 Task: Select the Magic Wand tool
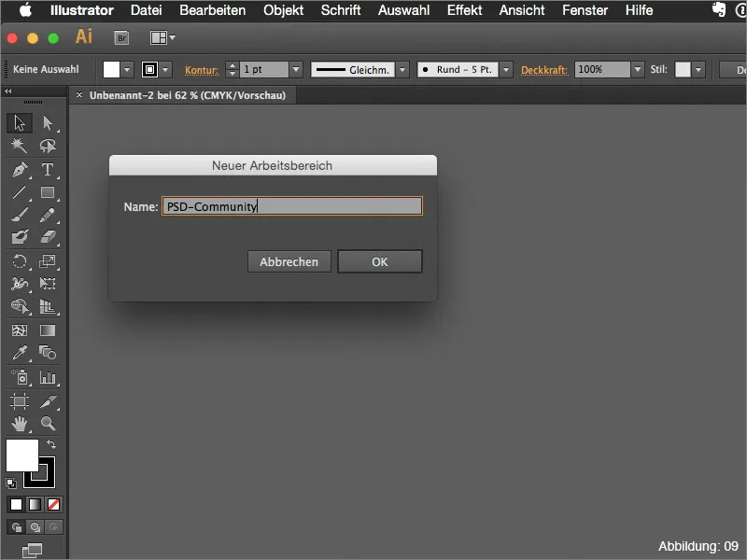click(20, 146)
